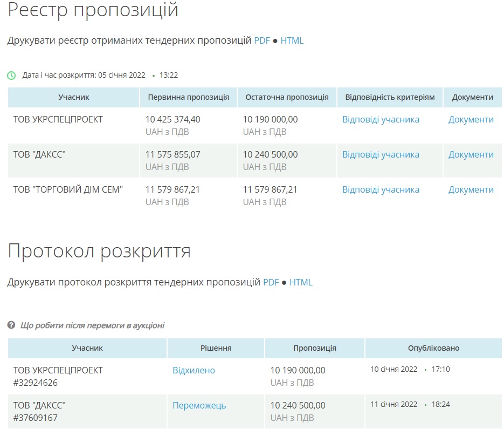Click the participant code #37609167
This screenshot has width=504, height=429.
tap(36, 418)
